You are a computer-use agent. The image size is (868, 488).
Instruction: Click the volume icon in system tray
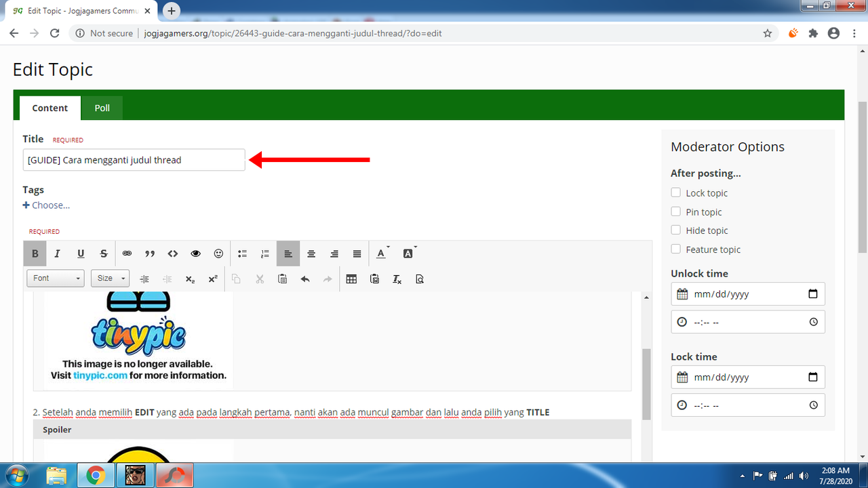click(x=804, y=476)
